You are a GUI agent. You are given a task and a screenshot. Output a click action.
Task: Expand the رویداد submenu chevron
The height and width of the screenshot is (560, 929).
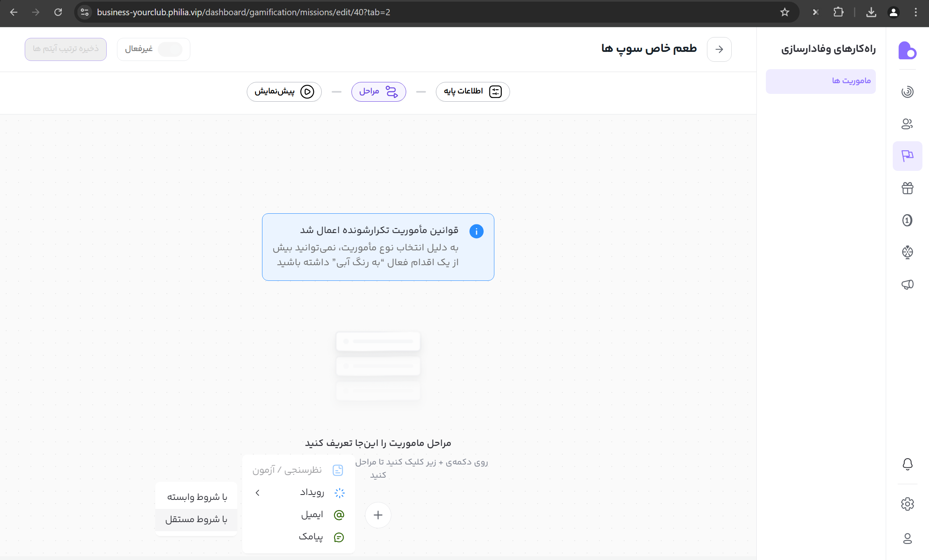coord(257,493)
